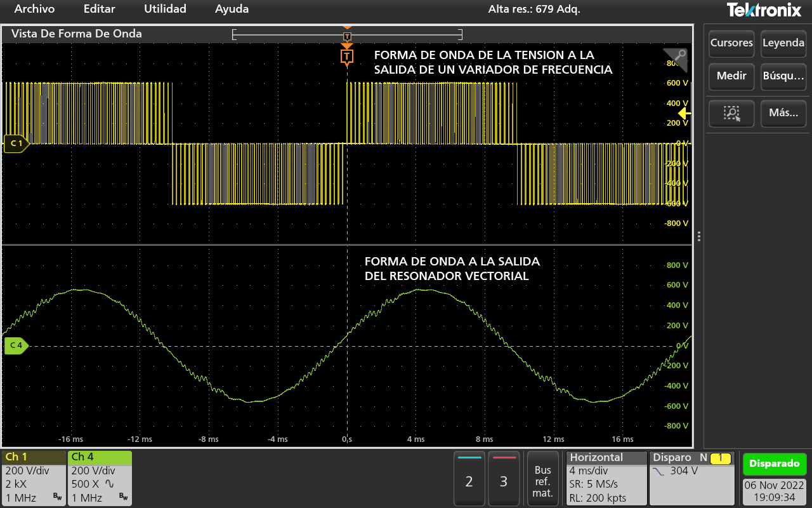This screenshot has width=812, height=508.
Task: Click the SR: 5 MS/s sample rate value
Action: (x=594, y=485)
